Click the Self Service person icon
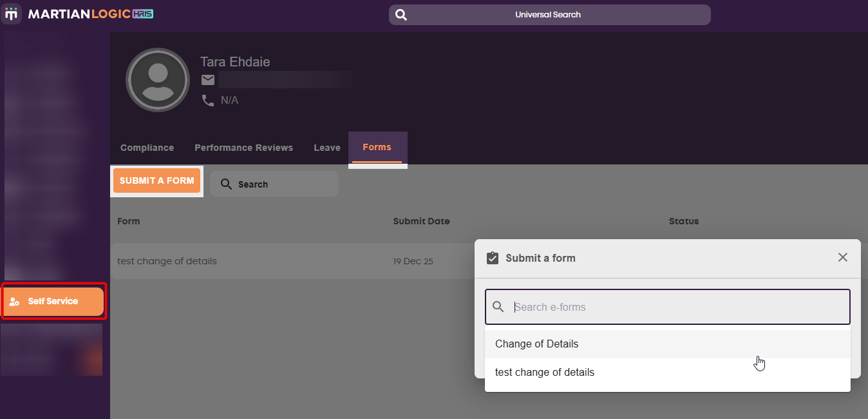This screenshot has height=419, width=868. pyautogui.click(x=14, y=302)
